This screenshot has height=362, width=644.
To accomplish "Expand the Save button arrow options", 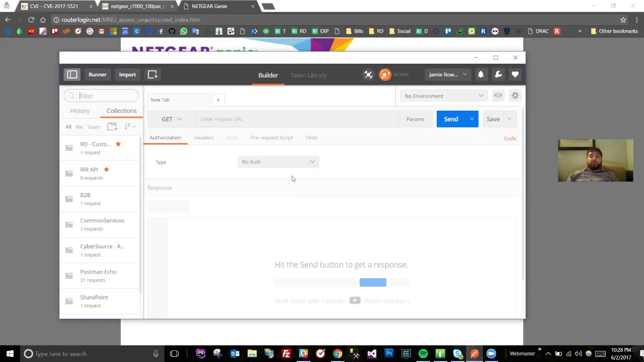I will point(509,119).
